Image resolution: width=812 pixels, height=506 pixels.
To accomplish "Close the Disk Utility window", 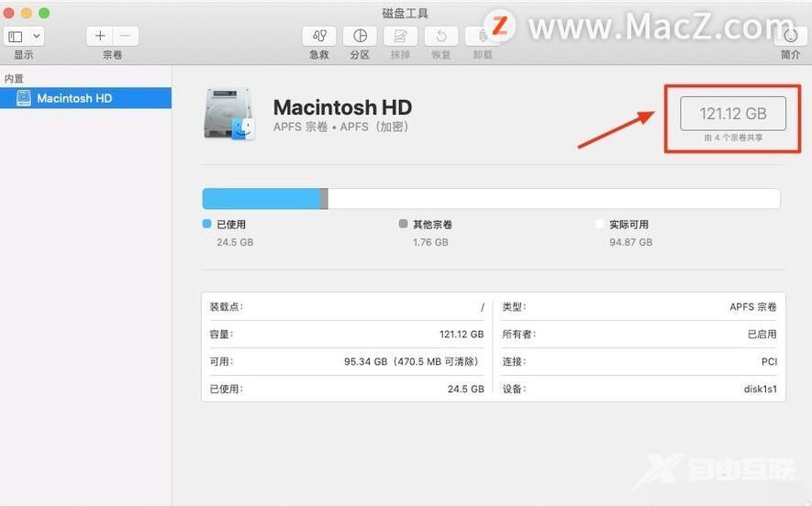I will (x=8, y=13).
